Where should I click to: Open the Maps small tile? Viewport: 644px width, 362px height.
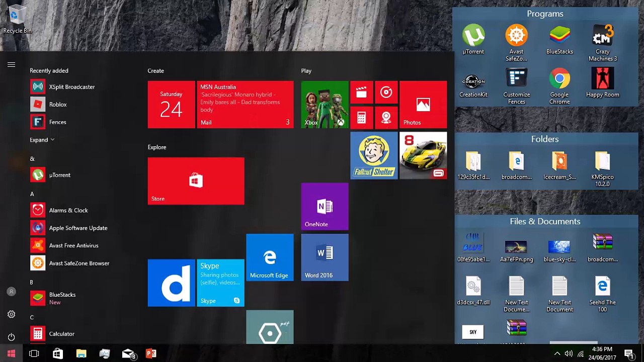[x=386, y=117]
